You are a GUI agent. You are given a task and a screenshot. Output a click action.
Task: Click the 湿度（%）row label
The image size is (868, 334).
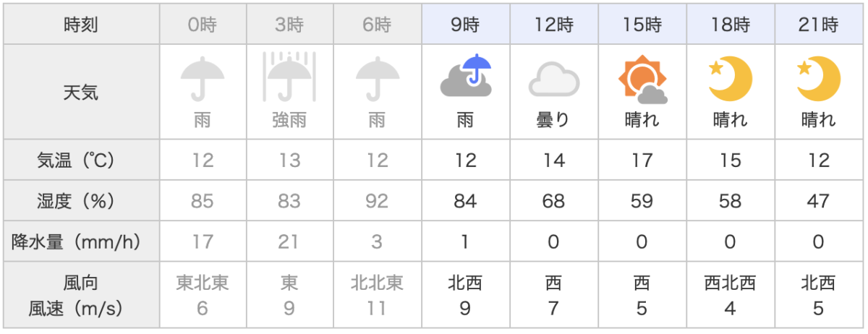point(81,200)
